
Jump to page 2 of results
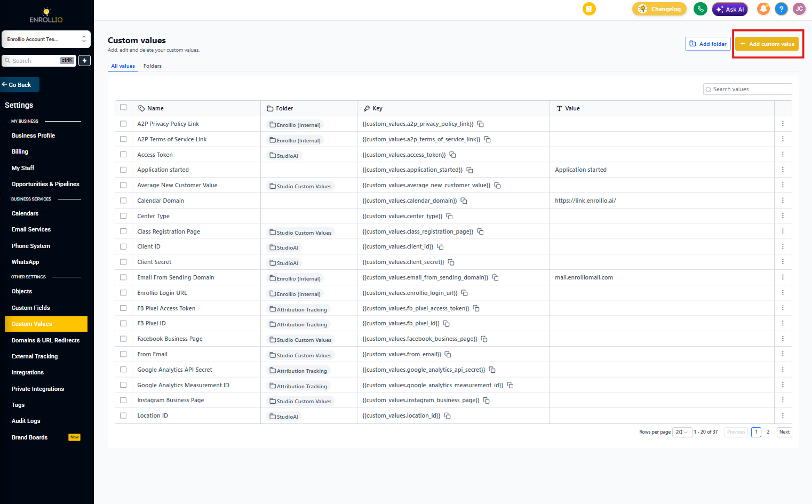[768, 432]
